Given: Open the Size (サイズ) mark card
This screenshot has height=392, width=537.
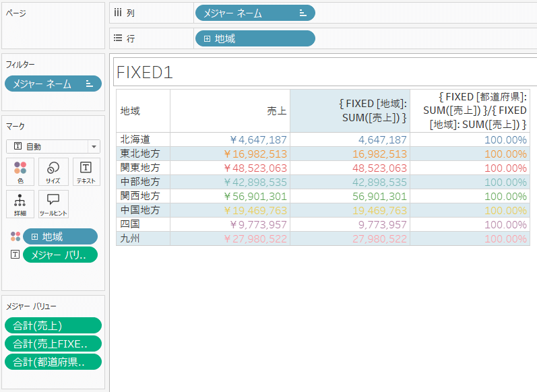Looking at the screenshot, I should pos(53,172).
